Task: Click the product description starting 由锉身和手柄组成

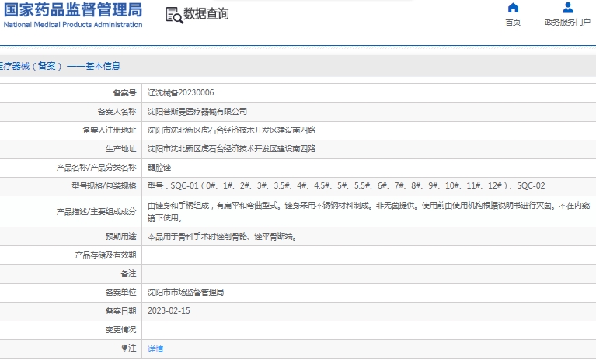Action: pyautogui.click(x=368, y=211)
